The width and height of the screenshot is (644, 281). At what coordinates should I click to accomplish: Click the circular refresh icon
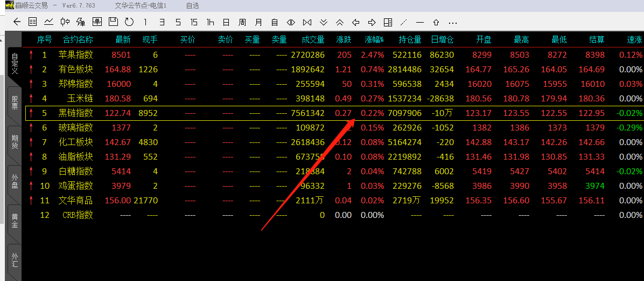[129, 22]
